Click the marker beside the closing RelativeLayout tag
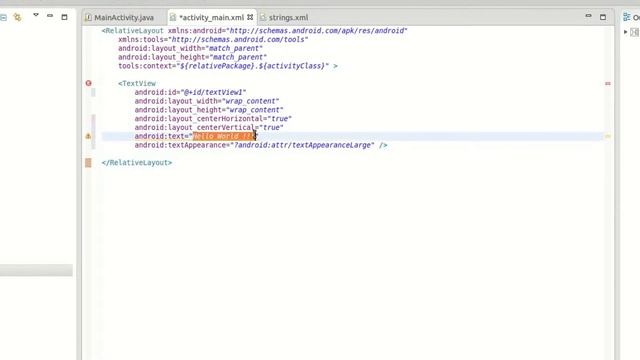 coord(88,163)
